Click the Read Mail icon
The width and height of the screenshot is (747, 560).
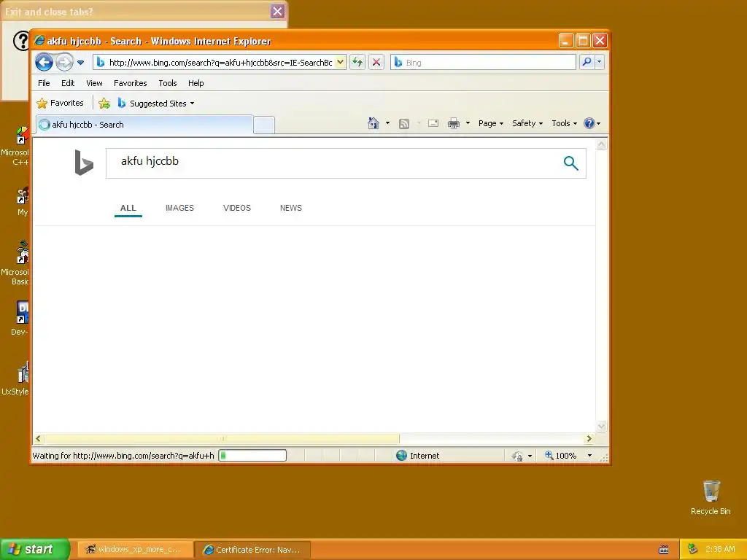[x=433, y=123]
